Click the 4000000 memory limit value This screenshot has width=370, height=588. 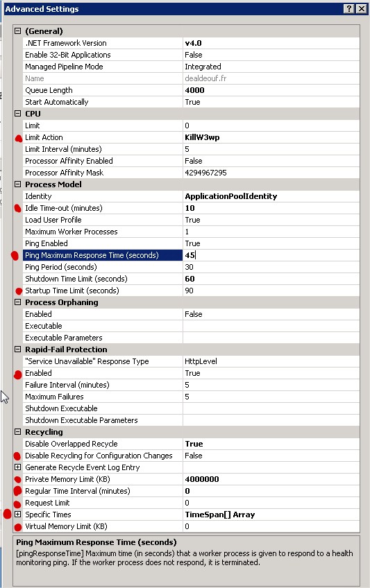271,479
